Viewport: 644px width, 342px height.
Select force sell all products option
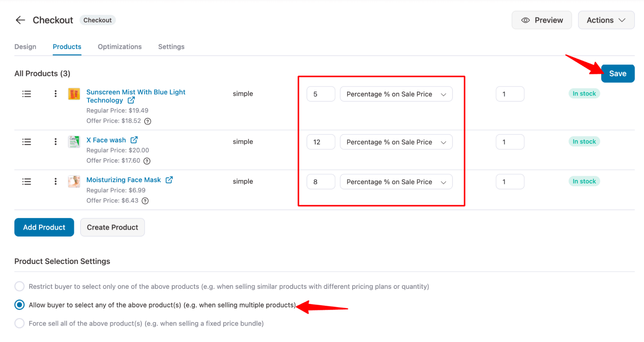pyautogui.click(x=19, y=323)
